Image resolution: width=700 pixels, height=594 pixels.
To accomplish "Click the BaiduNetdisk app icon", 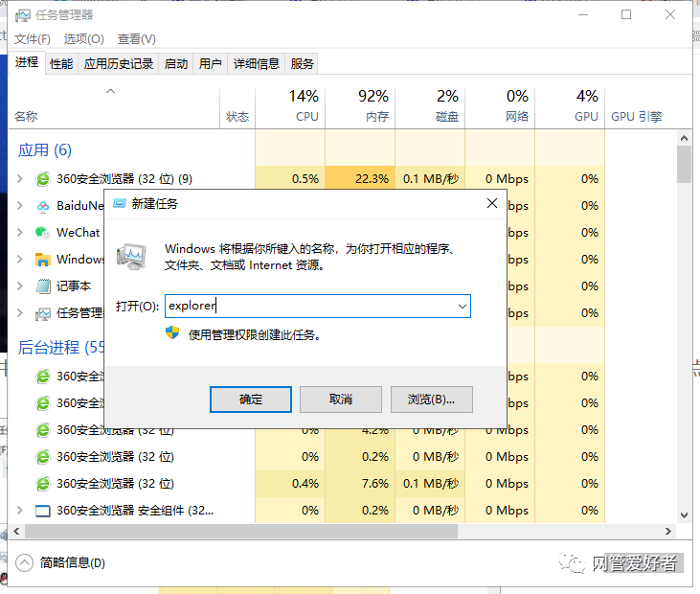I will pyautogui.click(x=43, y=206).
